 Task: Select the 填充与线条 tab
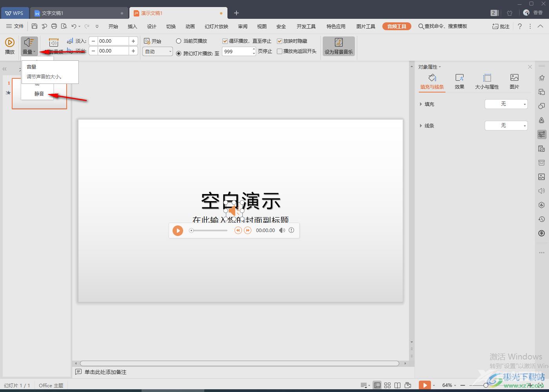tap(432, 82)
